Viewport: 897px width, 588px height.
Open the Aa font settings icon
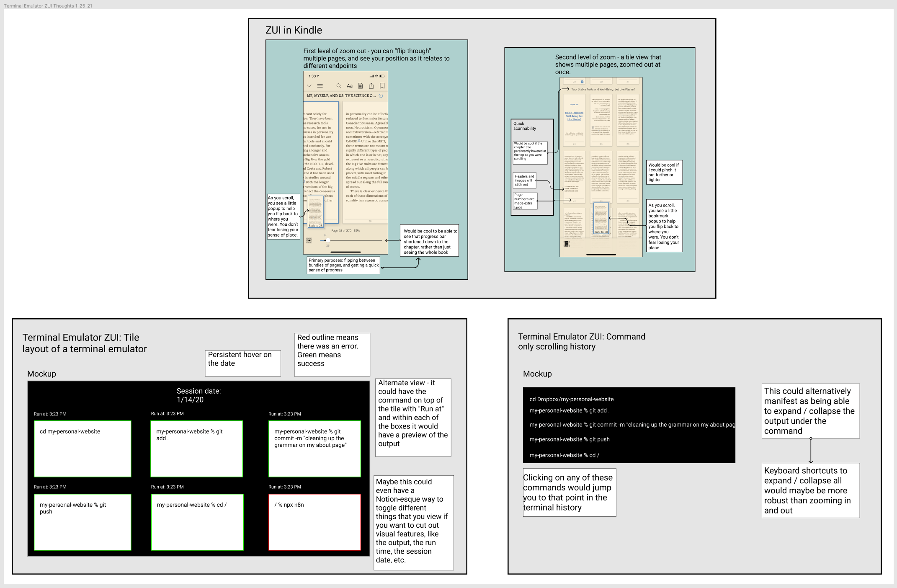[x=349, y=86]
